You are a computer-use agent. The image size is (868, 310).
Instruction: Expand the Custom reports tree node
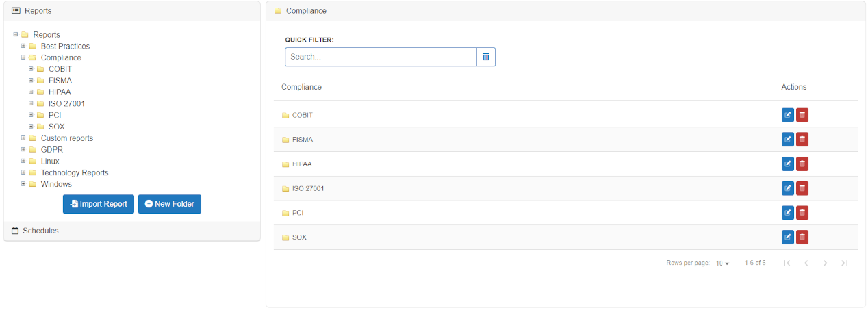pos(23,138)
